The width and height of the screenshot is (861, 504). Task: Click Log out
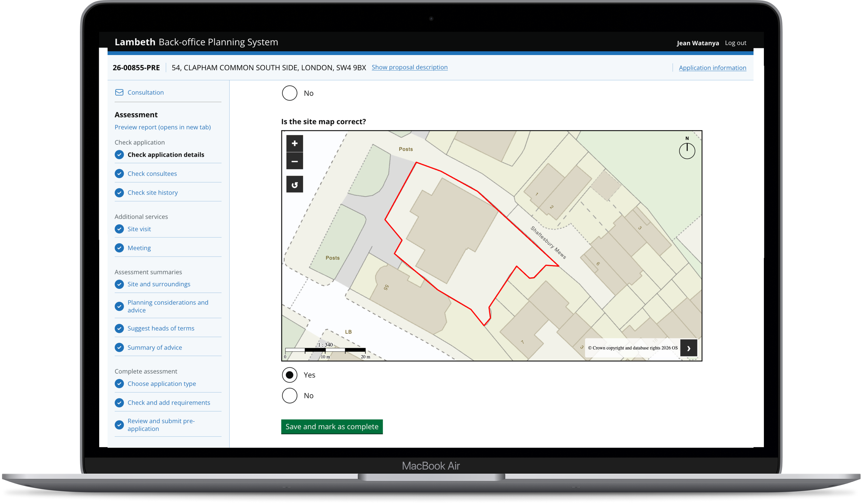point(736,43)
